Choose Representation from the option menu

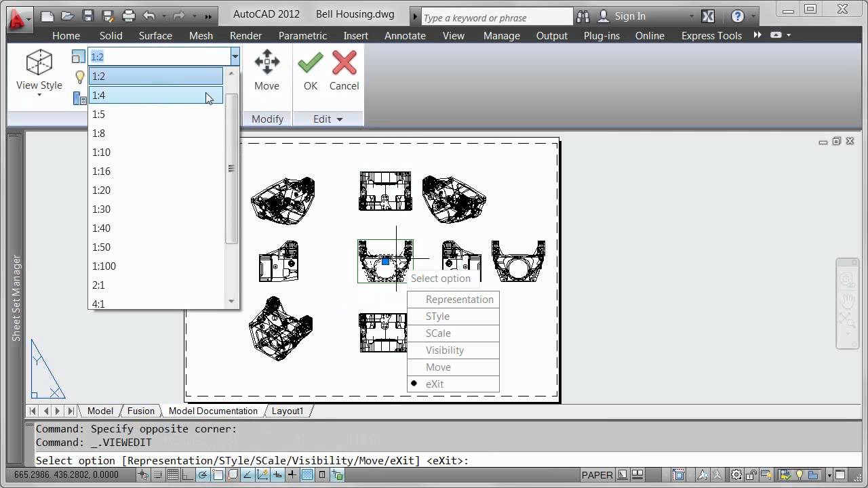[453, 300]
